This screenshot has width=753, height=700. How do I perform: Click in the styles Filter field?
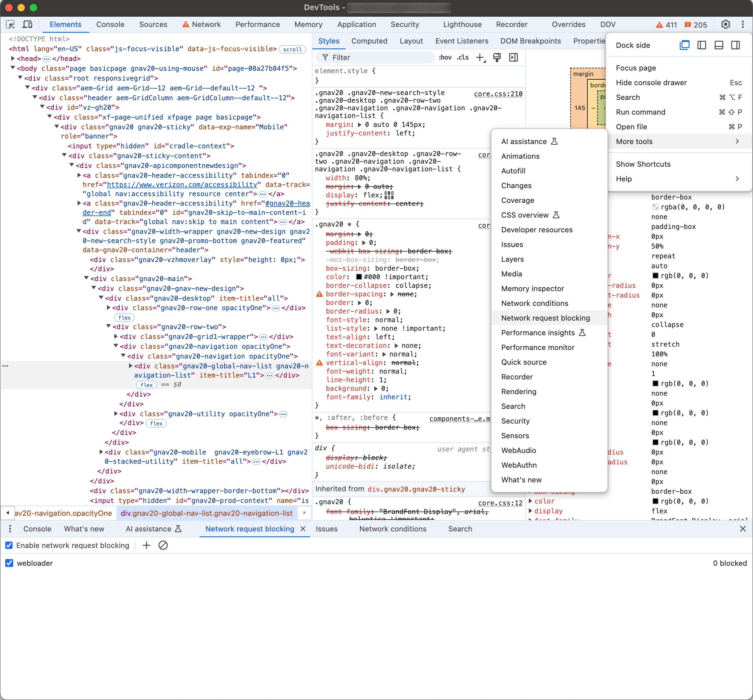click(x=375, y=58)
